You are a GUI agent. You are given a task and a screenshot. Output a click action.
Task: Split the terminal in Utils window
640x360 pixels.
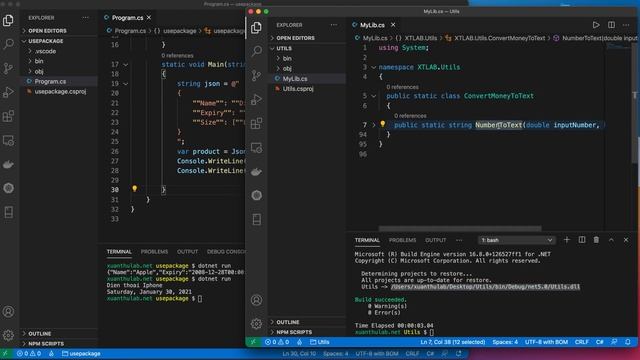pos(582,240)
